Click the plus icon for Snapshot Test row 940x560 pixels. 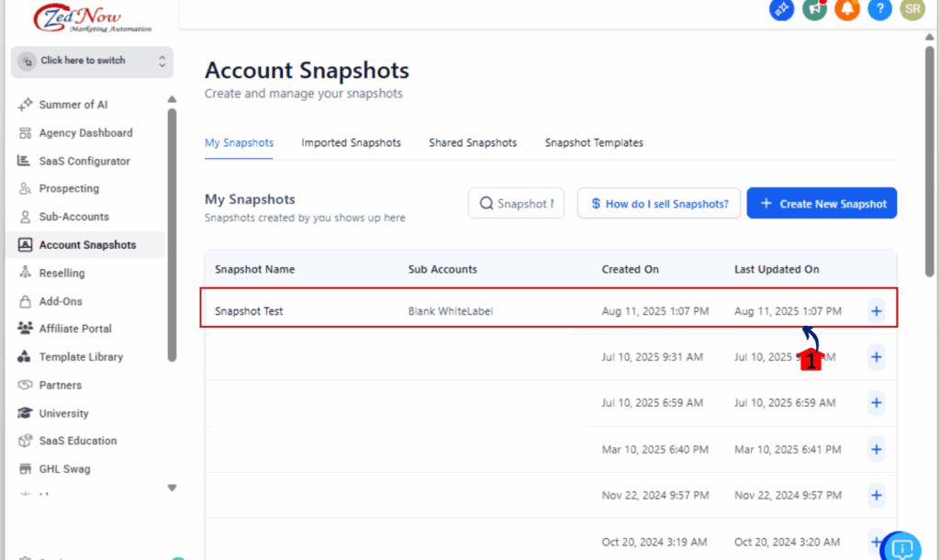(877, 311)
